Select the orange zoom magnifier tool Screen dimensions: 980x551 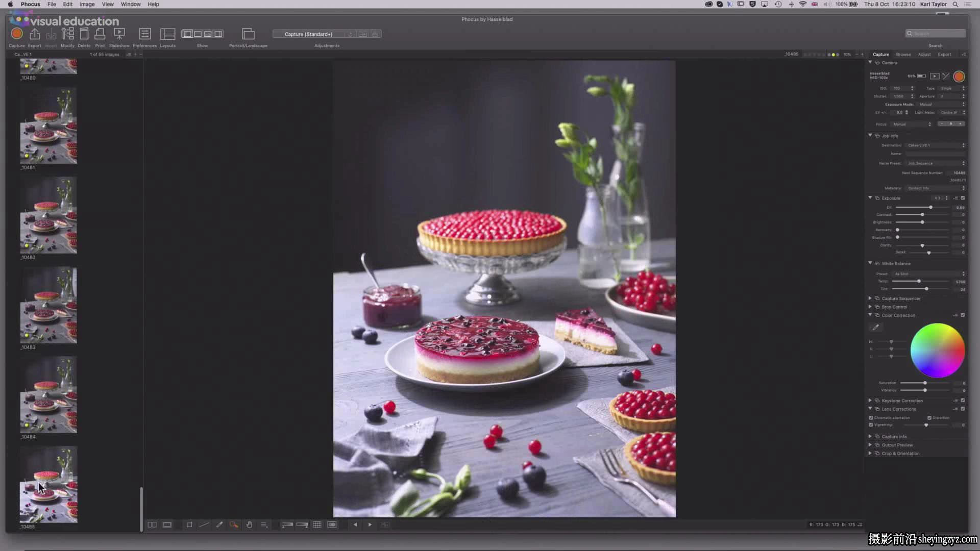pos(234,524)
